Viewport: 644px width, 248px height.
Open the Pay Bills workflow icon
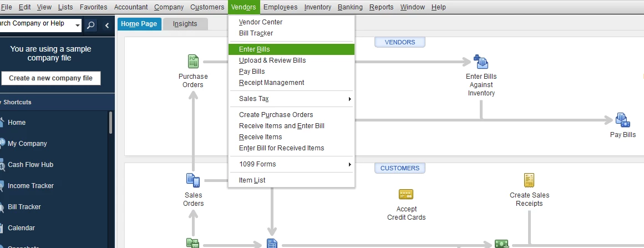(x=622, y=120)
